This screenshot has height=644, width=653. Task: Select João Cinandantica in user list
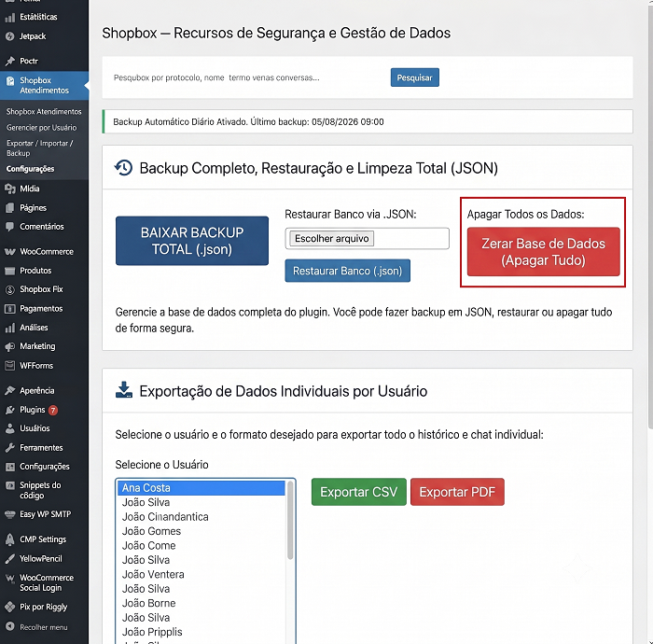coord(201,516)
